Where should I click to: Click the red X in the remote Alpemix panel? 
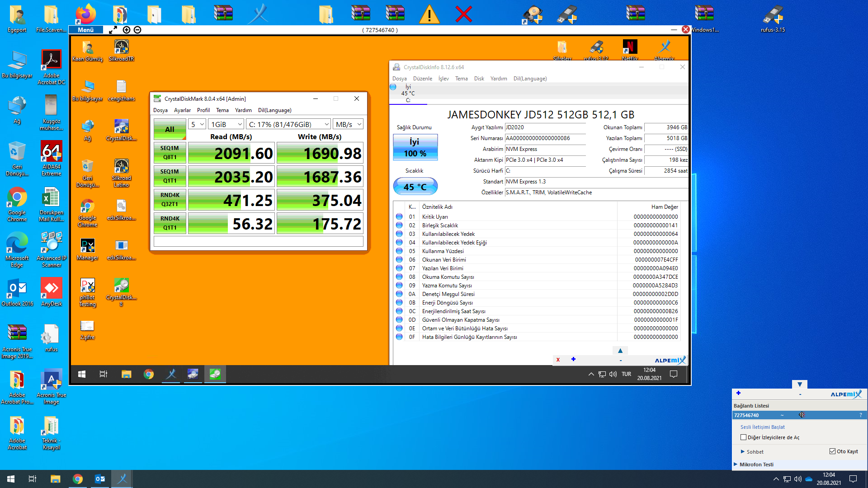click(x=558, y=360)
